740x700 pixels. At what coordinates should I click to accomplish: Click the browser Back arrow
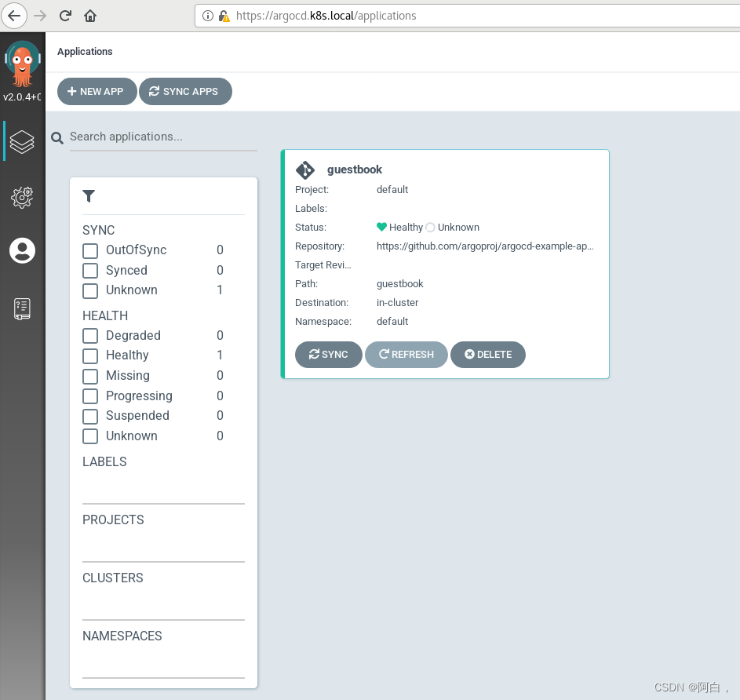[x=14, y=16]
